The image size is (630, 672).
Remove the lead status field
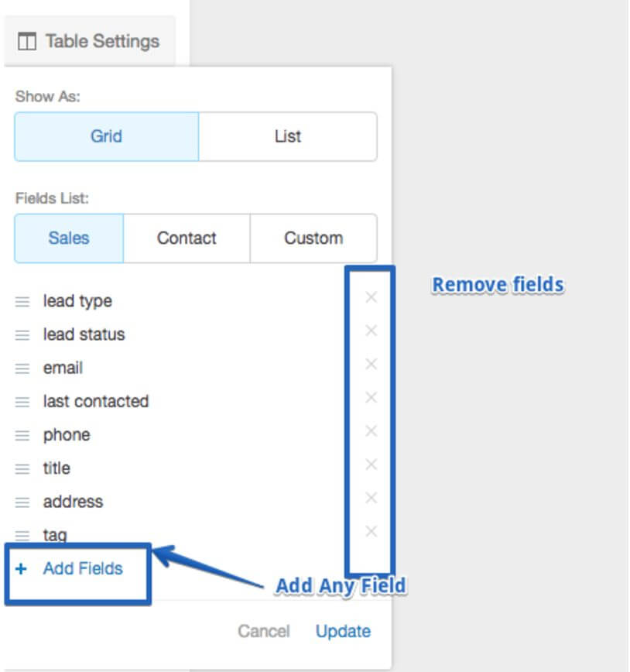tap(371, 331)
